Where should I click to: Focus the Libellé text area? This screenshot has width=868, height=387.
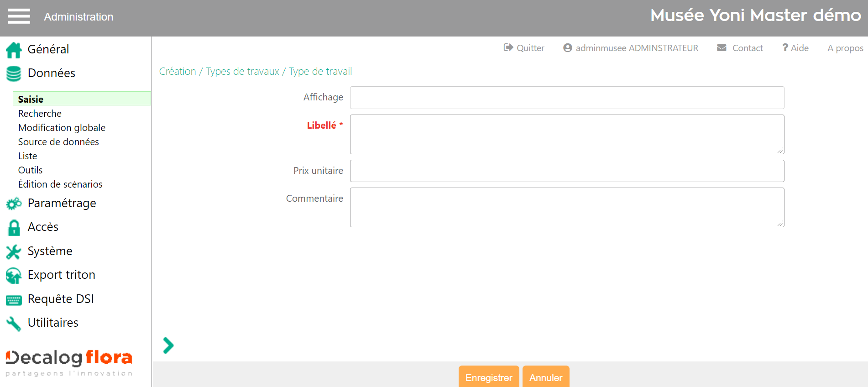point(567,134)
